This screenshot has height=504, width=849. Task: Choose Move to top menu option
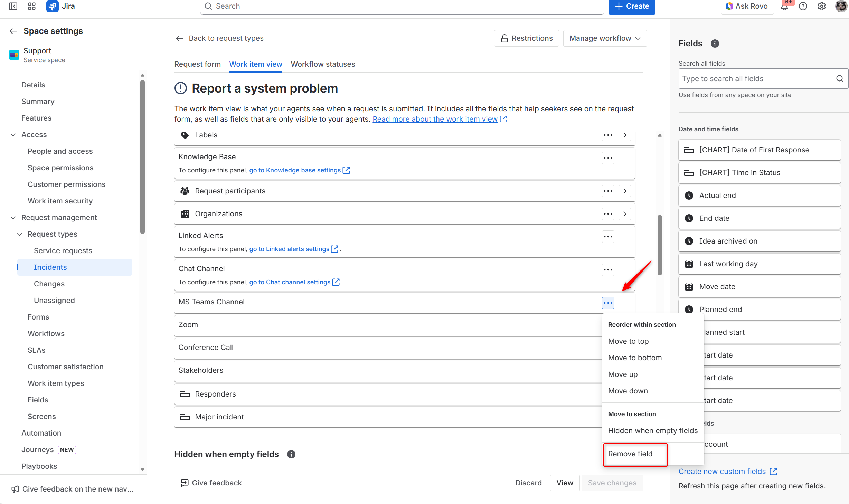pos(628,341)
